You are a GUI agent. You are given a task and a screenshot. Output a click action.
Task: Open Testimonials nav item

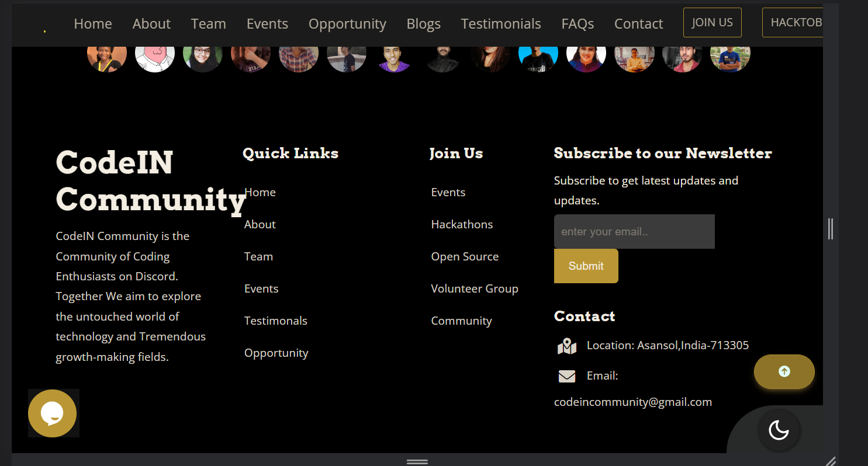[501, 23]
